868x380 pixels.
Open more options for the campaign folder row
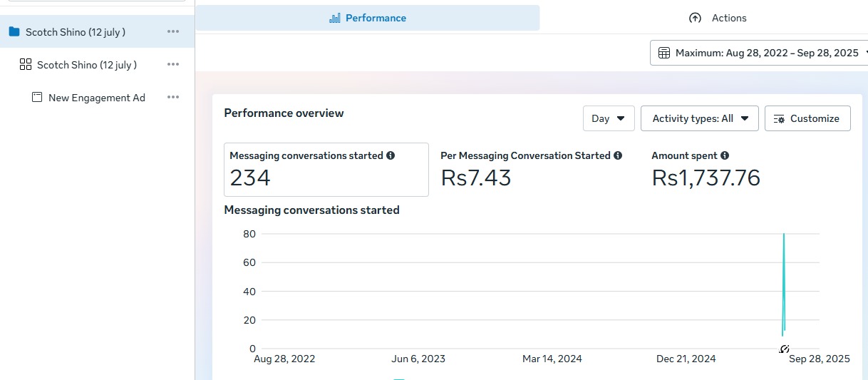tap(173, 32)
